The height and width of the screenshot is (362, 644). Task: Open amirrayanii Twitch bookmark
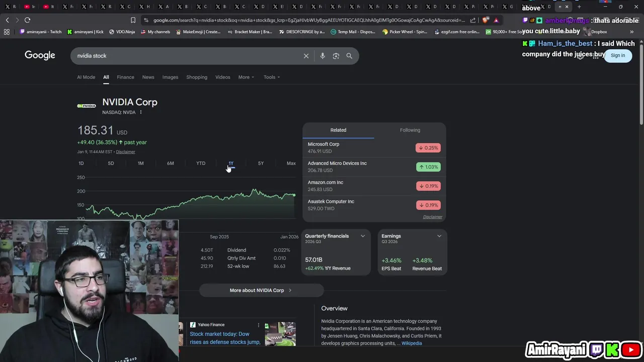tap(40, 32)
